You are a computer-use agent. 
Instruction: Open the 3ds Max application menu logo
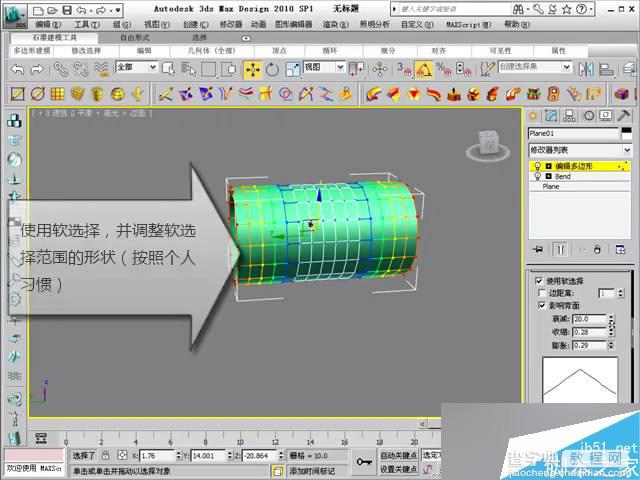pyautogui.click(x=15, y=16)
